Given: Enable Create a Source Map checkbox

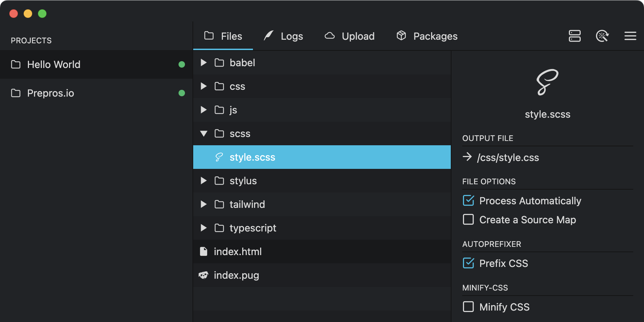Looking at the screenshot, I should pyautogui.click(x=468, y=219).
